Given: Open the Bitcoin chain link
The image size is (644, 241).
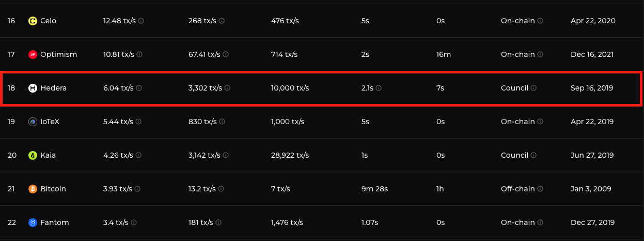Looking at the screenshot, I should point(53,189).
